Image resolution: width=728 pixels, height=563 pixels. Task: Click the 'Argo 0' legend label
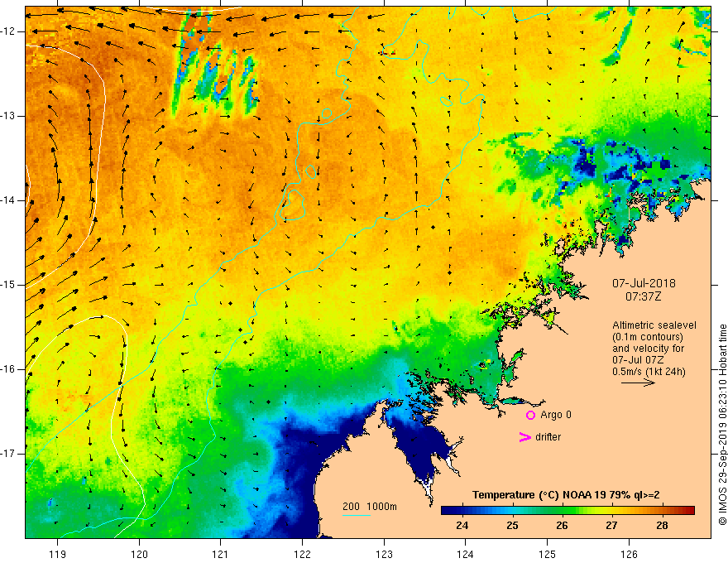click(x=556, y=415)
